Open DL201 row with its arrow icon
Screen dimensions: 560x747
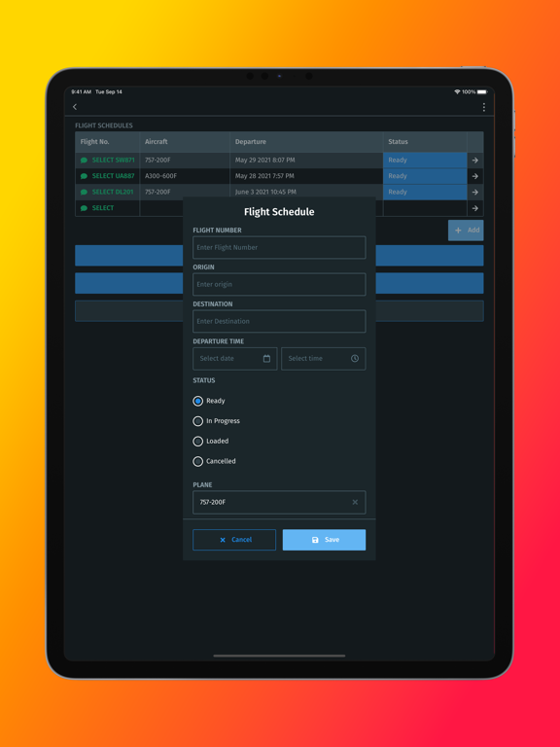point(475,192)
